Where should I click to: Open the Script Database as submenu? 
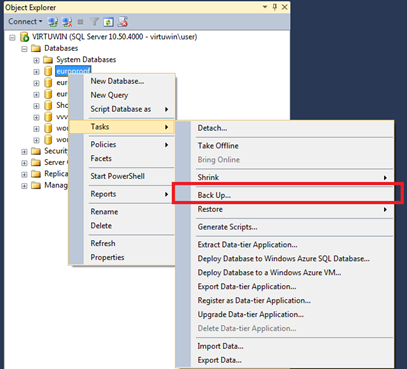point(122,109)
